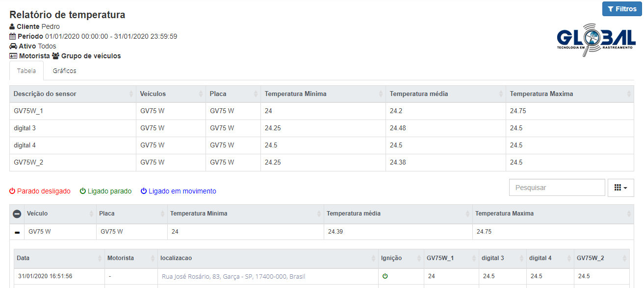
Task: Sort by Veículos column arrows in summary table
Action: click(x=201, y=94)
